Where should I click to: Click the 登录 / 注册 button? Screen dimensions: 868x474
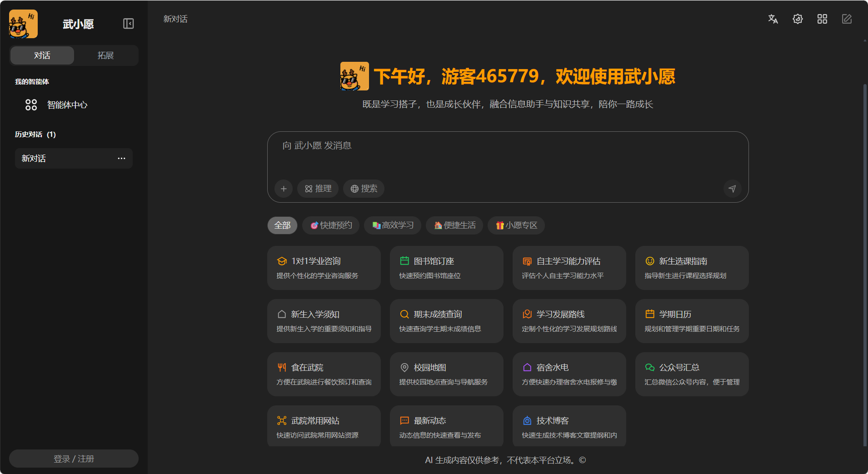[x=74, y=459]
